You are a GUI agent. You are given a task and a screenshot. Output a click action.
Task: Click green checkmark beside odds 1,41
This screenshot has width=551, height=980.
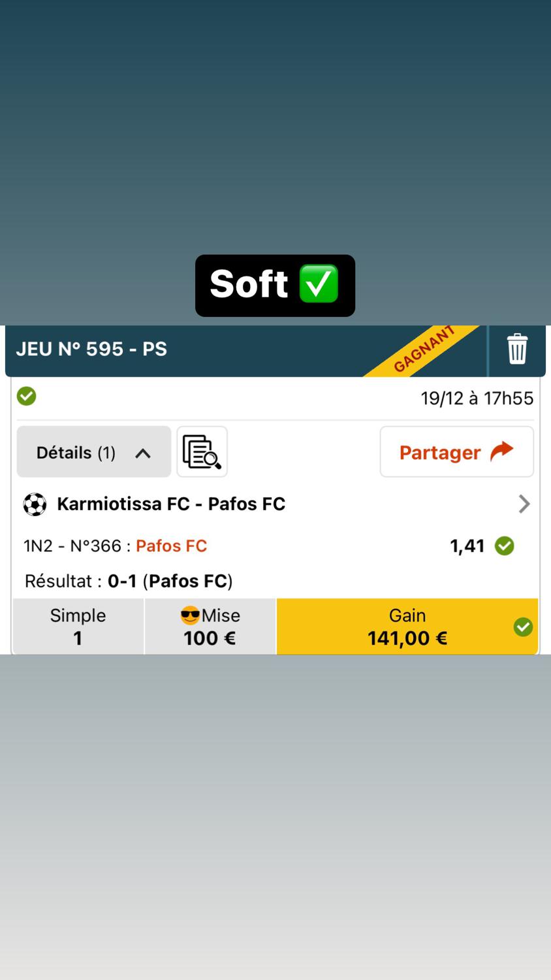click(x=504, y=546)
